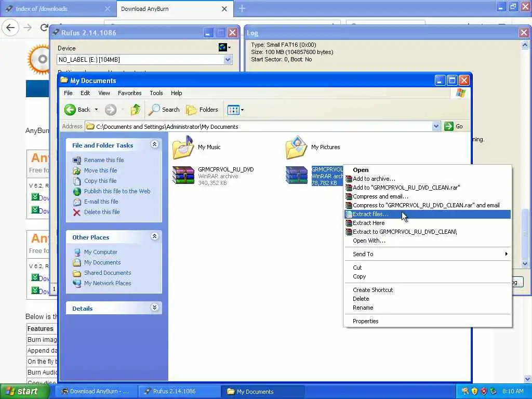Choose Open With... in context menu
Image resolution: width=532 pixels, height=399 pixels.
click(x=428, y=241)
